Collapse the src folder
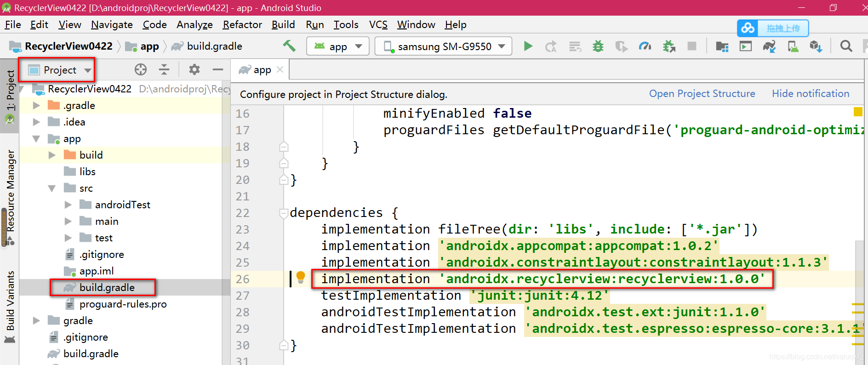Screen dimensions: 868x365 pos(52,188)
